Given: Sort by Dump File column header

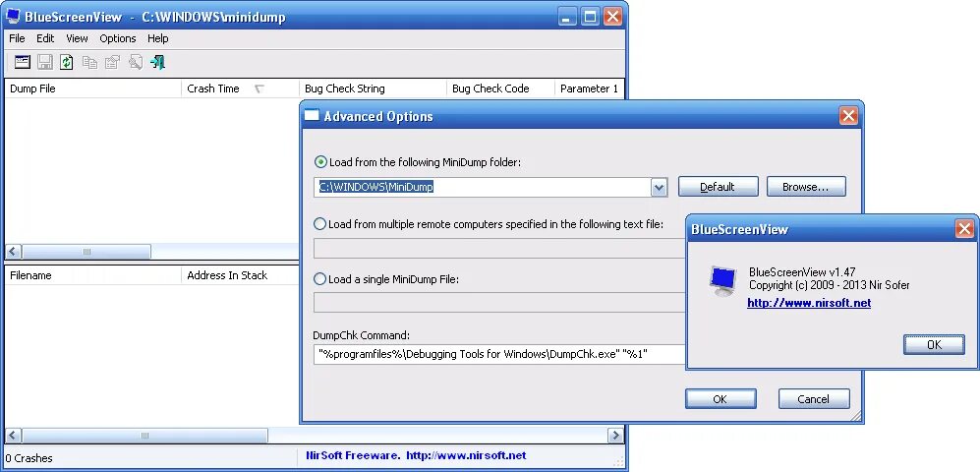Looking at the screenshot, I should [x=92, y=88].
